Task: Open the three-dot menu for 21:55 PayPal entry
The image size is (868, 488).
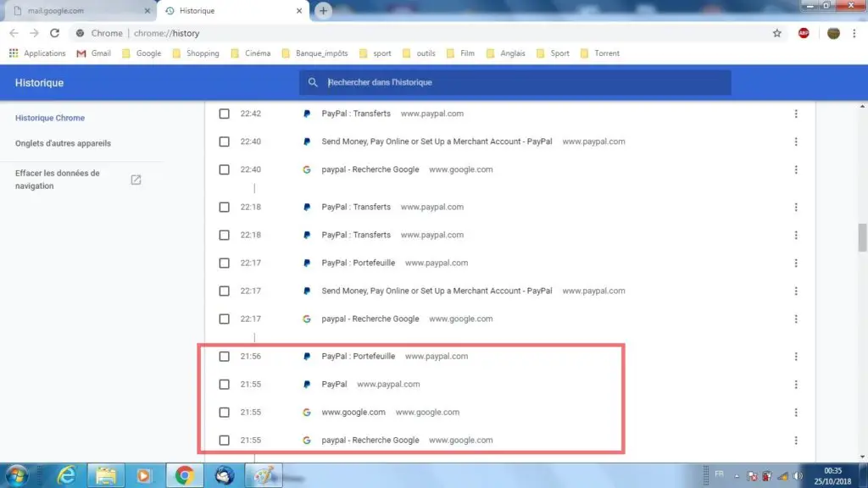Action: tap(796, 385)
